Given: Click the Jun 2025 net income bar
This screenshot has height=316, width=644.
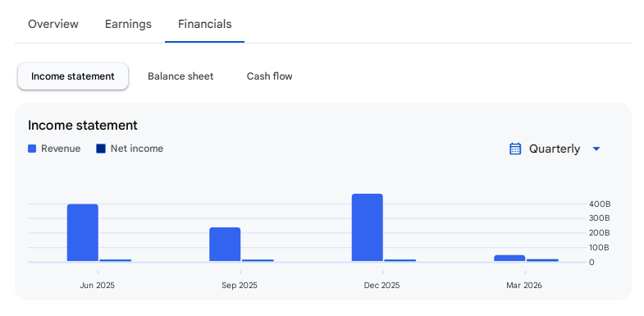Looking at the screenshot, I should (x=116, y=260).
